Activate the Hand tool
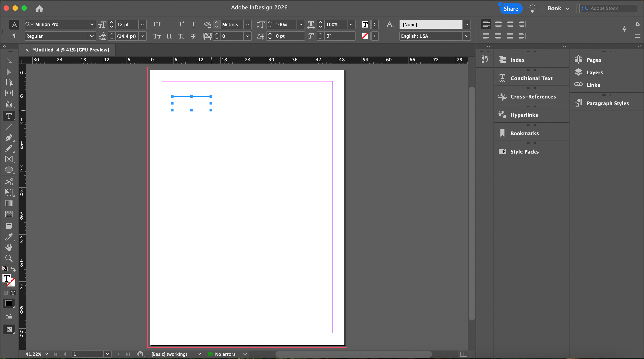Viewport: 644px width, 359px height. click(9, 247)
